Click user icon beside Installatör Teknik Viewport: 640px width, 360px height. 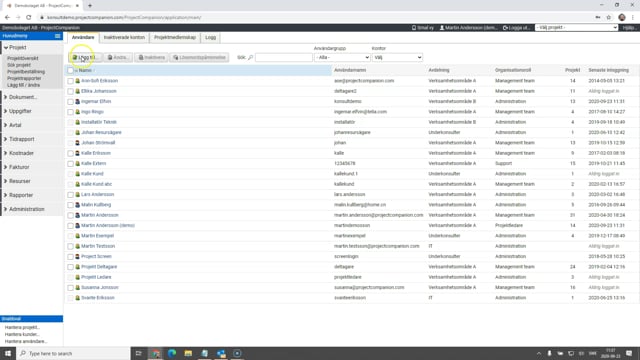point(78,122)
